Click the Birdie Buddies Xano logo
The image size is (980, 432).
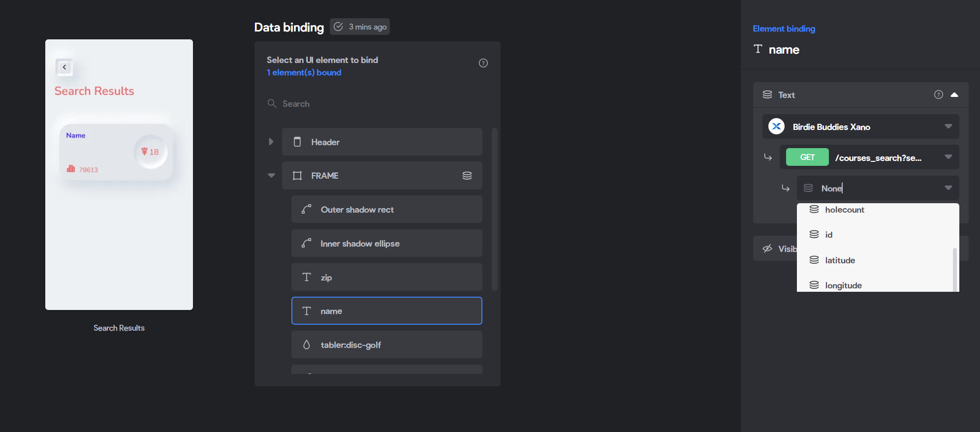[777, 126]
